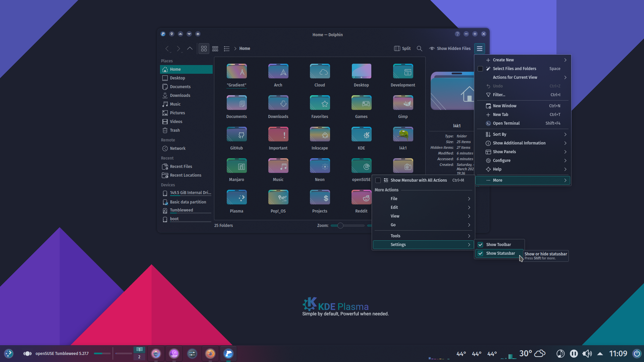Click Home breadcrumb in location bar
The height and width of the screenshot is (362, 644).
point(245,49)
